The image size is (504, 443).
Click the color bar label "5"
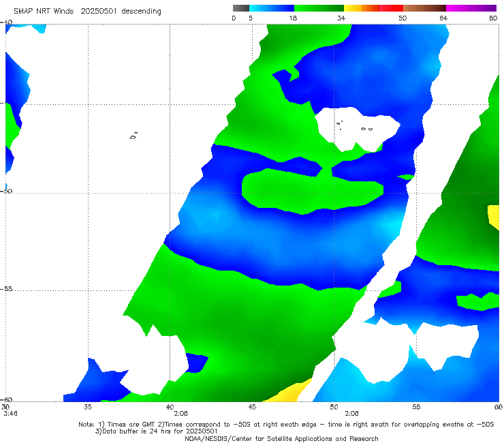251,18
